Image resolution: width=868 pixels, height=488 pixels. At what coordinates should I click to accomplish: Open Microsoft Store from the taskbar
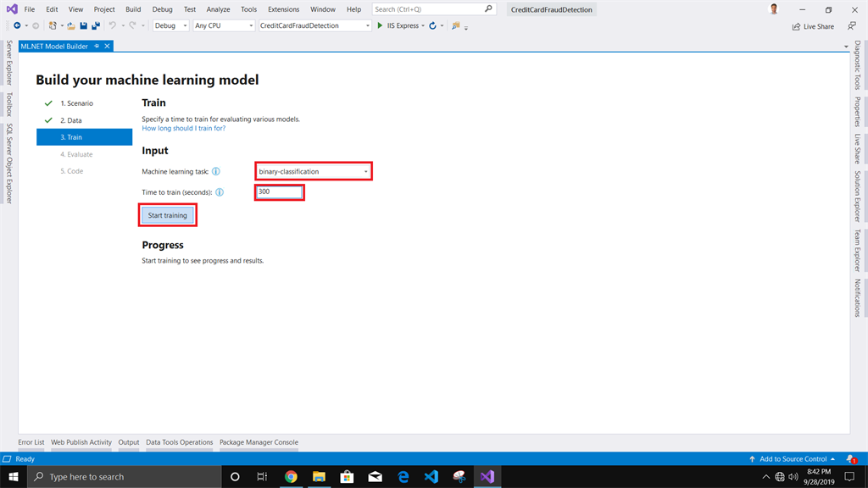tap(347, 476)
